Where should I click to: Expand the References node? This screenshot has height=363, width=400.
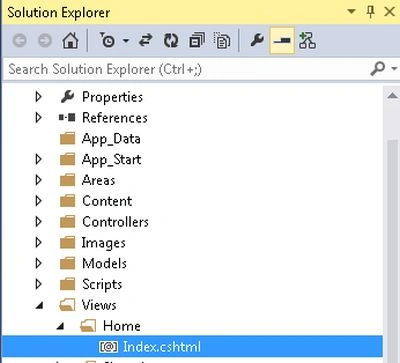39,117
